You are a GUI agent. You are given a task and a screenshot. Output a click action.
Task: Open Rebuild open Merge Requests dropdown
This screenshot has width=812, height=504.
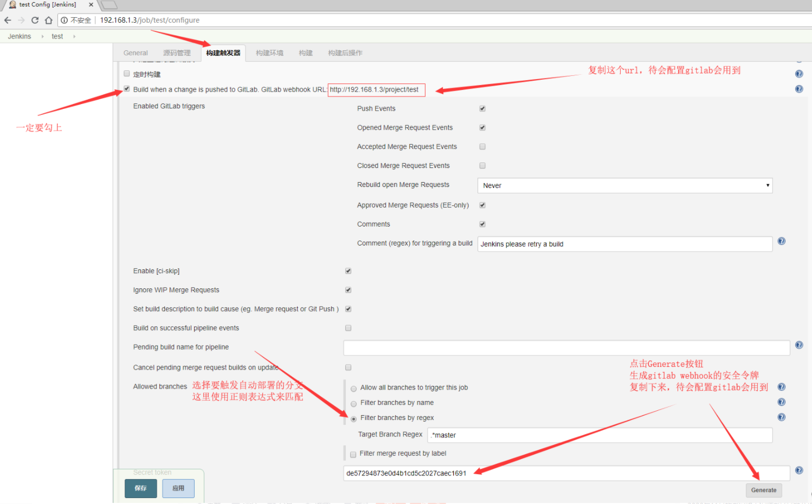[625, 185]
